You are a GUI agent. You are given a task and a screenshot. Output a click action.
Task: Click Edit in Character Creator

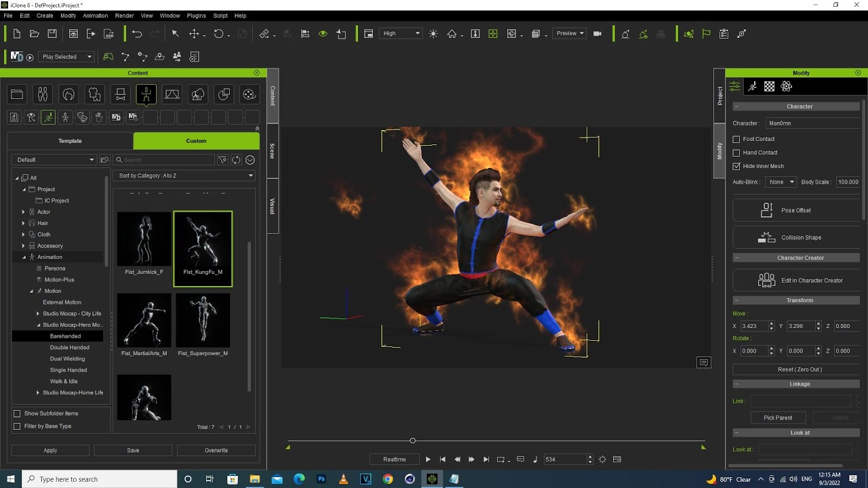coord(796,280)
